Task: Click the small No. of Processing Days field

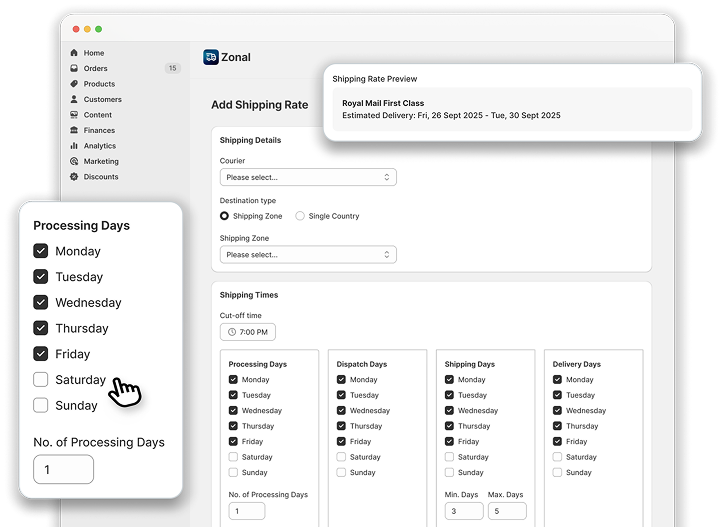Action: pyautogui.click(x=247, y=511)
